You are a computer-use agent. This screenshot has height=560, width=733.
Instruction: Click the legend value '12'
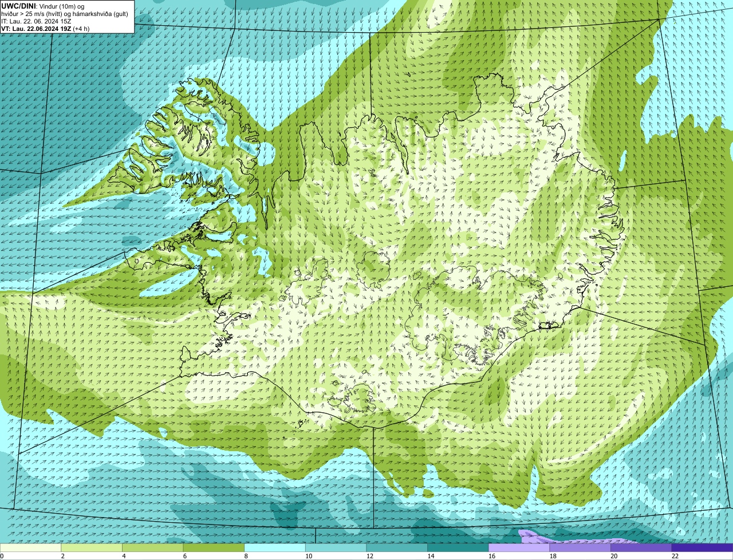pos(369,556)
